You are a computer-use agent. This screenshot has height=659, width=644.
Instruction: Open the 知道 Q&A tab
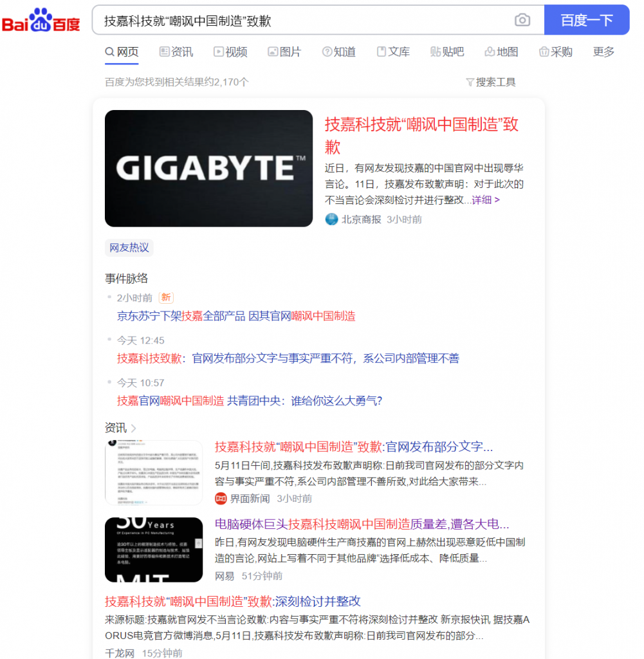338,52
